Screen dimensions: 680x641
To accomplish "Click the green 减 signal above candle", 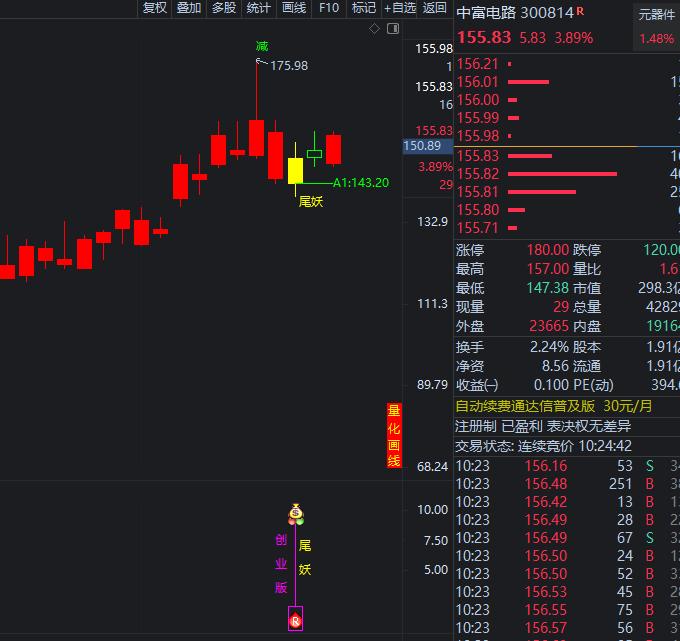I will 262,46.
